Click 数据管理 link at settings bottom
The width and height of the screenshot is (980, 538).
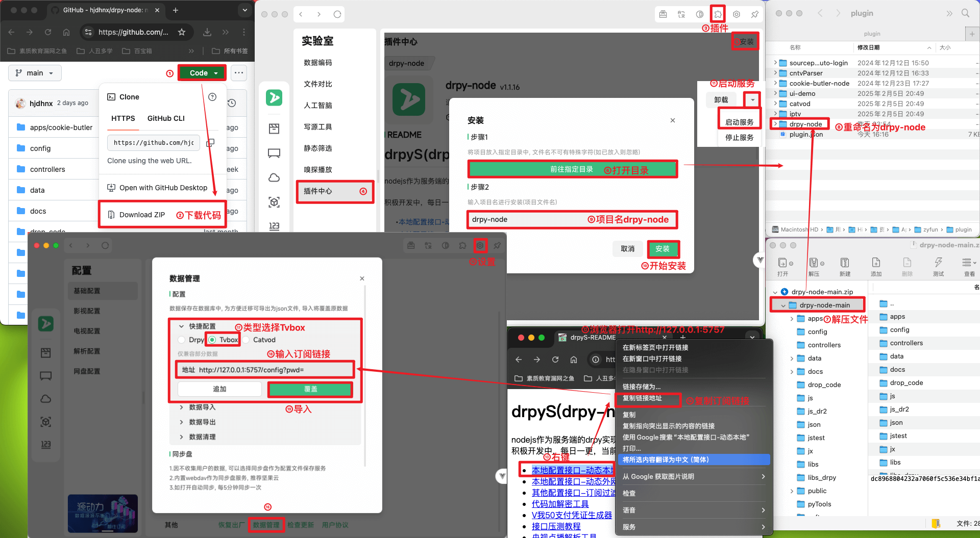266,525
